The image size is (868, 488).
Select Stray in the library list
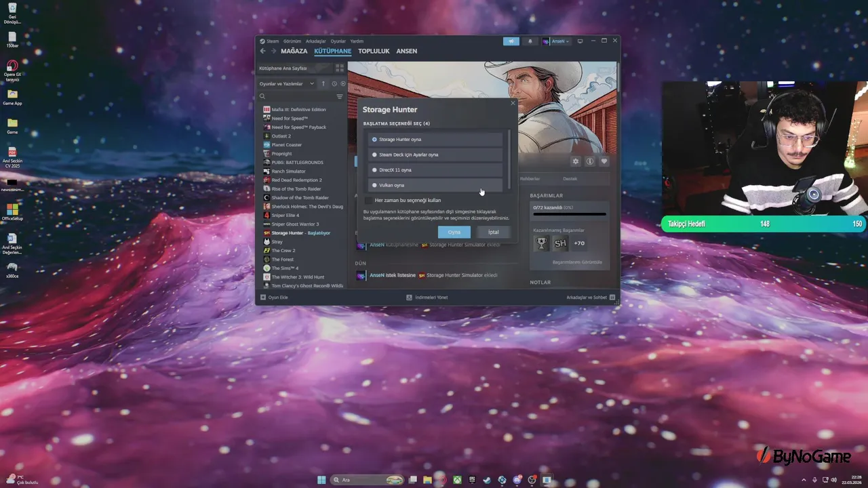click(x=277, y=241)
